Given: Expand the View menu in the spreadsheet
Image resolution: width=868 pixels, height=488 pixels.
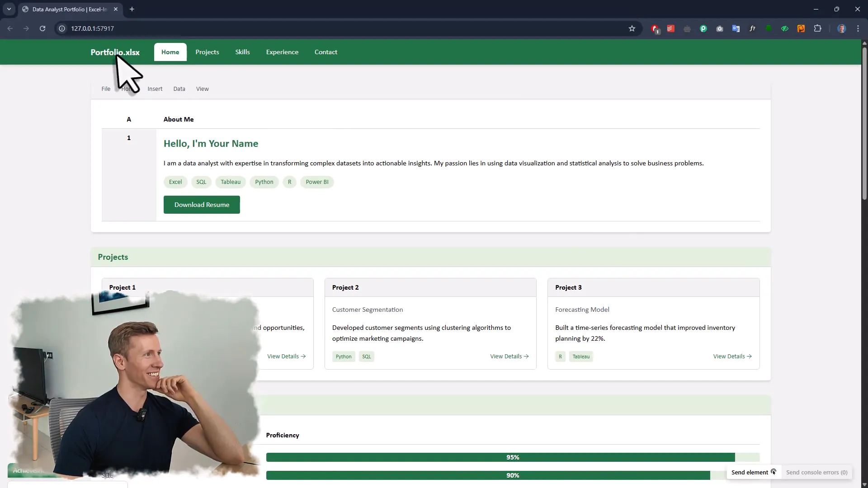Looking at the screenshot, I should (202, 89).
